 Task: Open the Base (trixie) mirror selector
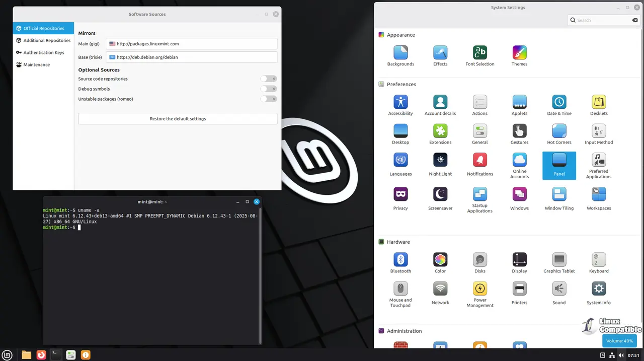click(191, 57)
